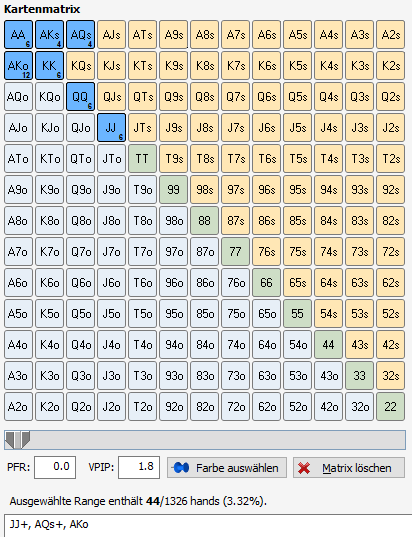
Task: Click the range slider track middle
Action: 205,440
